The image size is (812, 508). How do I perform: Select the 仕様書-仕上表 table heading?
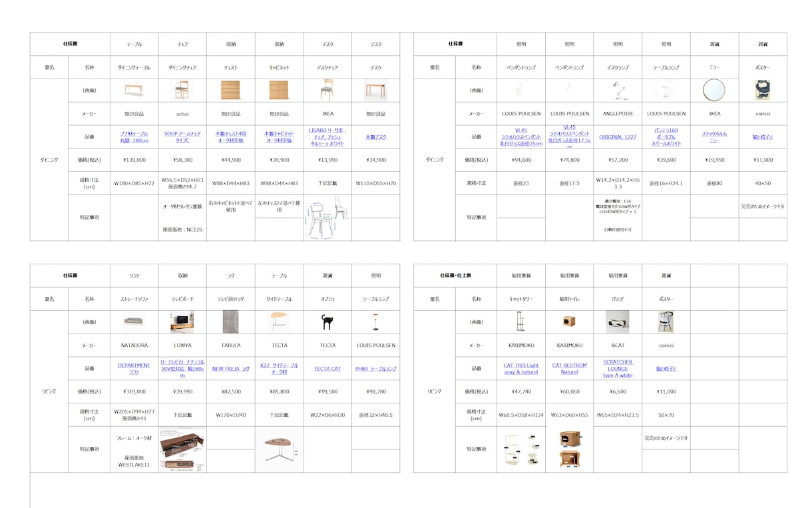click(455, 275)
